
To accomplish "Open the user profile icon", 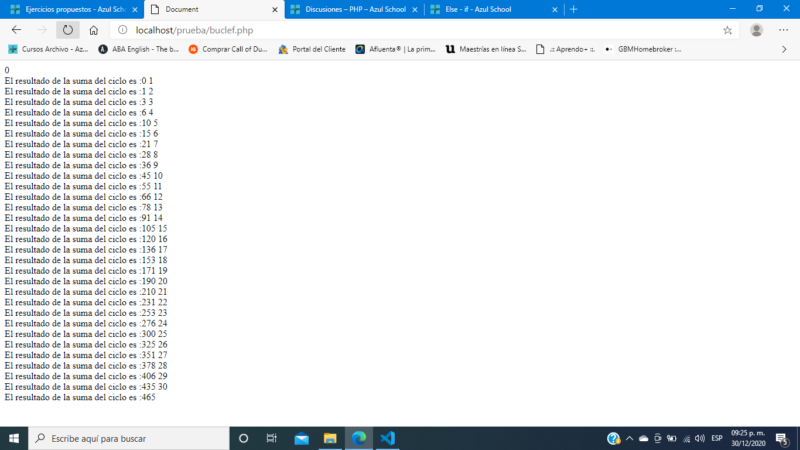I will pyautogui.click(x=756, y=30).
